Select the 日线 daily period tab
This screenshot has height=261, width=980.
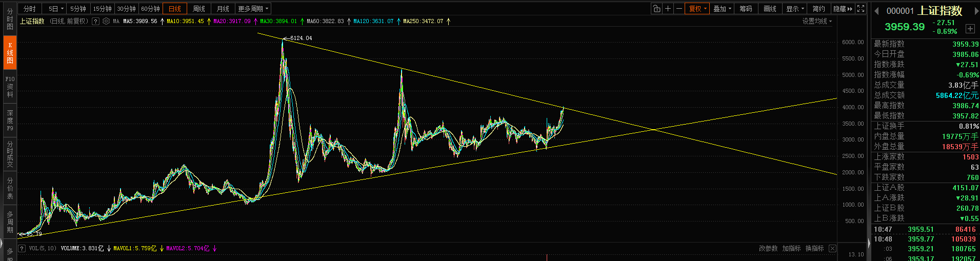coord(175,9)
